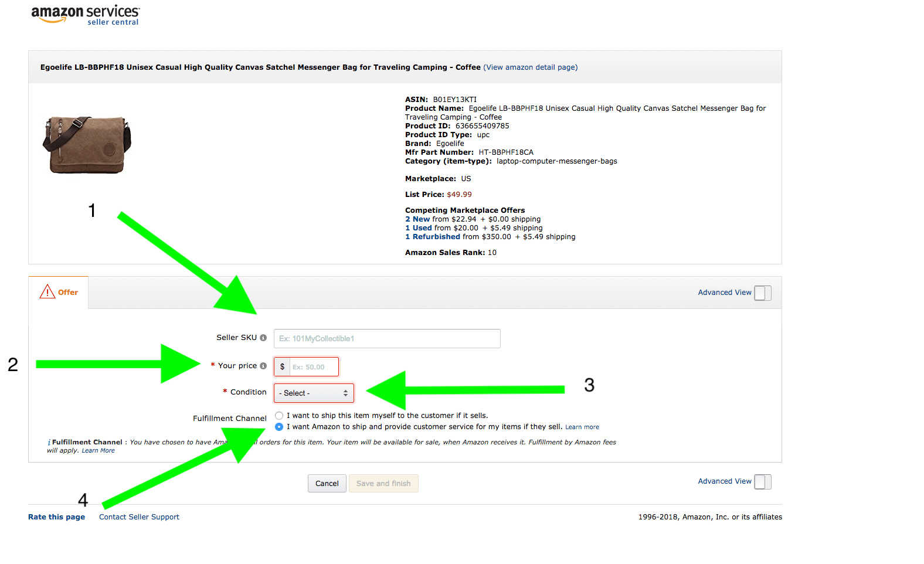Click the Marketplace US text
The image size is (924, 564).
pos(438,179)
